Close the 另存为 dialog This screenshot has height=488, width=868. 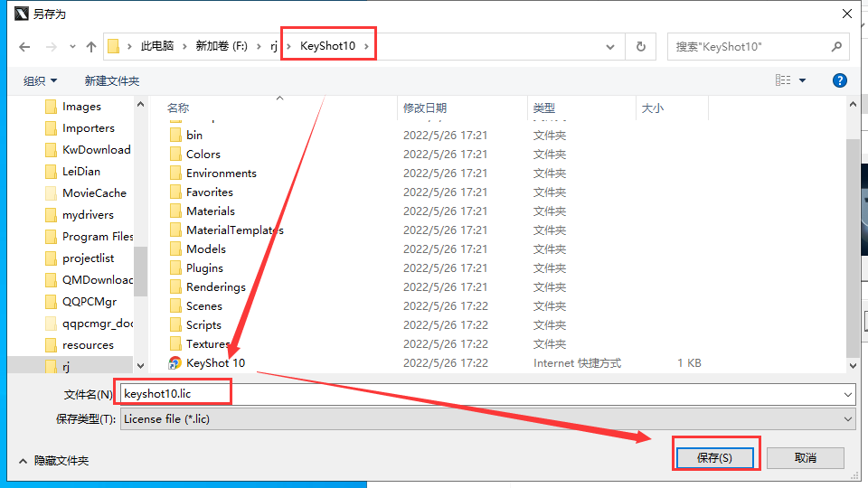[x=847, y=14]
